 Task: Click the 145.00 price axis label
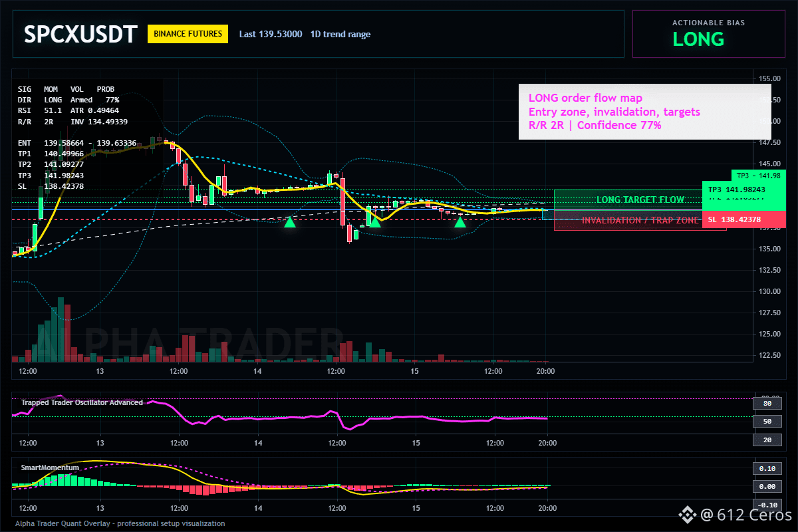(769, 164)
